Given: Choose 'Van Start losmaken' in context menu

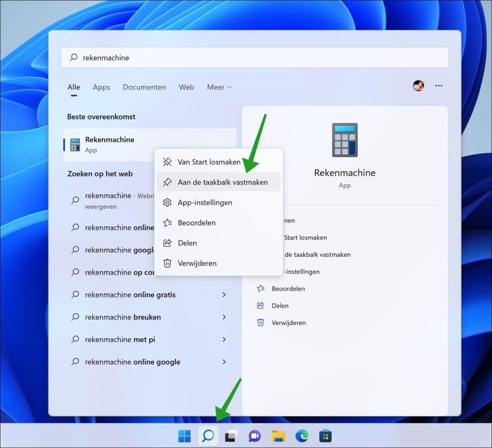Looking at the screenshot, I should click(209, 162).
